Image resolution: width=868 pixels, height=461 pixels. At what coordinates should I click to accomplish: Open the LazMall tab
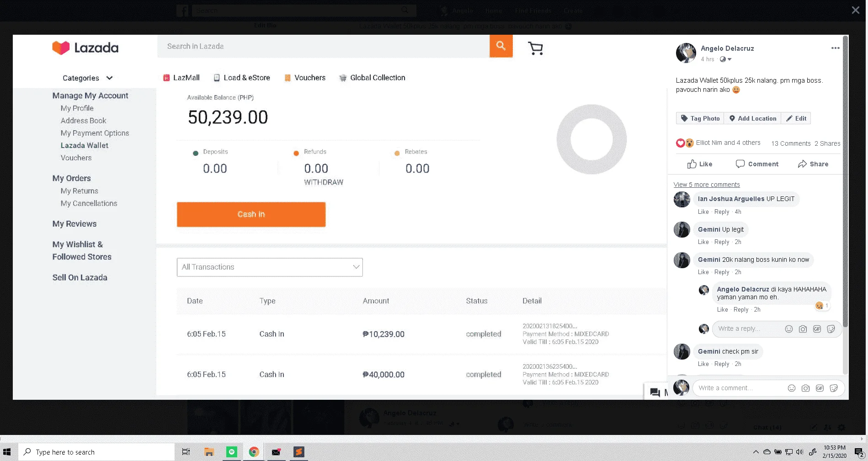tap(181, 78)
